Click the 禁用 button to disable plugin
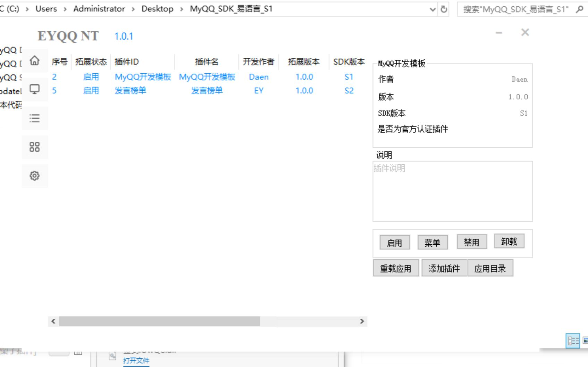 coord(471,242)
